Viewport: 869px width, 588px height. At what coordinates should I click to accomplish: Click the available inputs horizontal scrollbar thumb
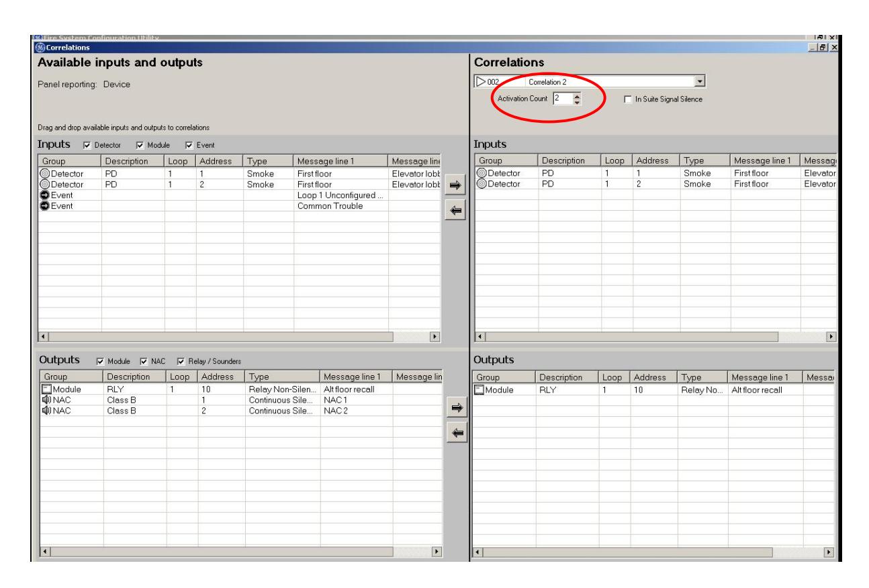[222, 336]
